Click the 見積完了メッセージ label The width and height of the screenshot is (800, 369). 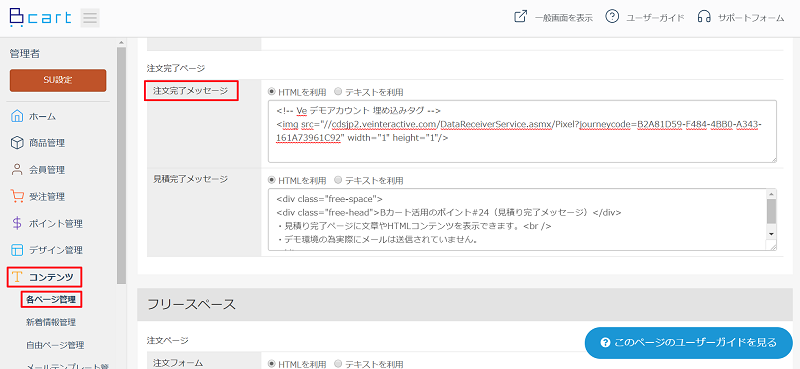click(190, 179)
